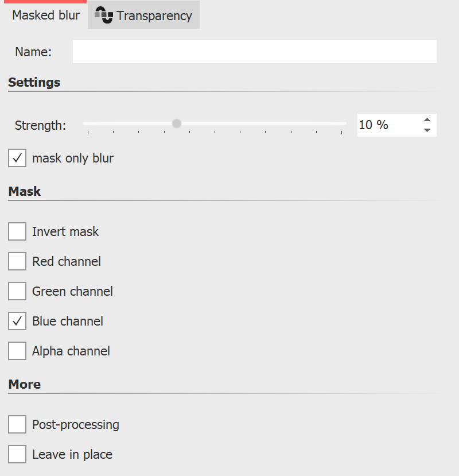Click the Mask section header
The width and height of the screenshot is (459, 476).
point(25,191)
